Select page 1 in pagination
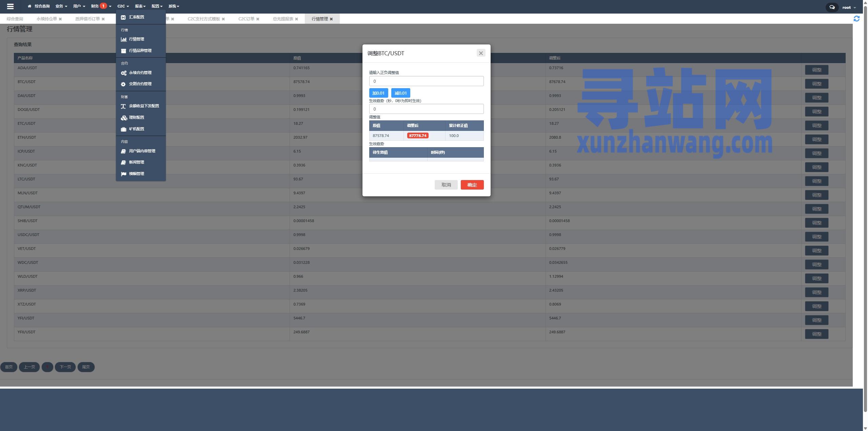Viewport: 868px width, 431px height. [47, 367]
